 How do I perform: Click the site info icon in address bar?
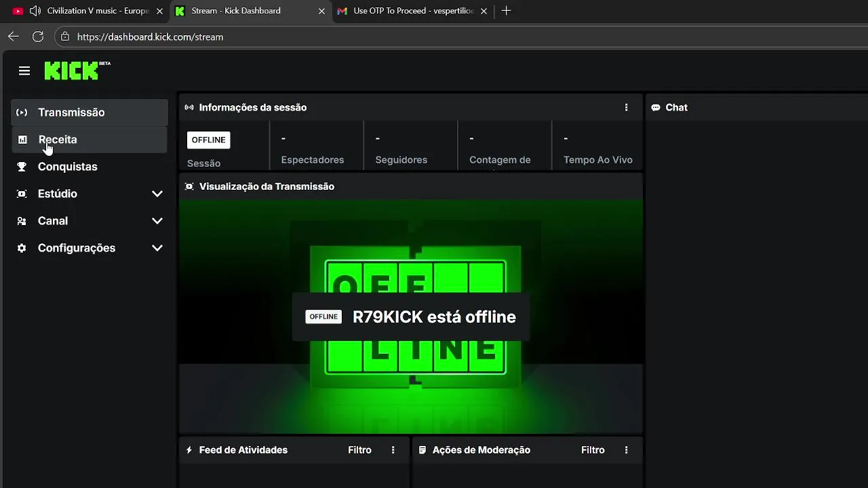(x=64, y=37)
